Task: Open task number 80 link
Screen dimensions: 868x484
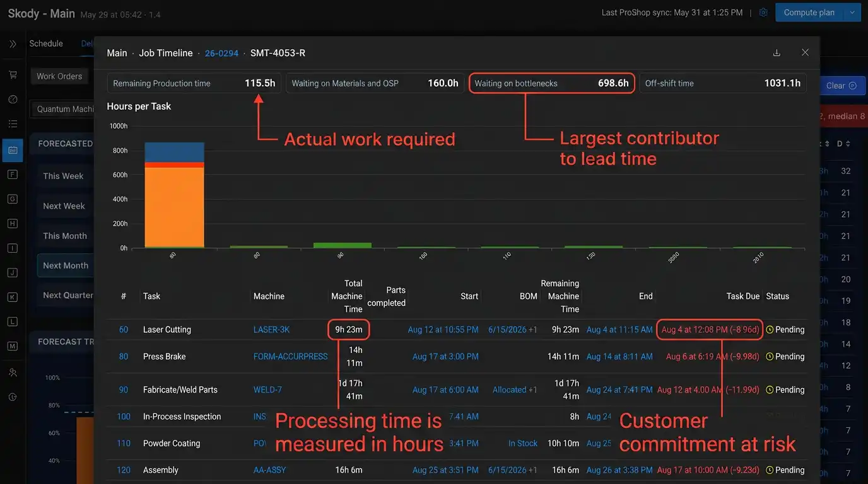Action: [124, 357]
